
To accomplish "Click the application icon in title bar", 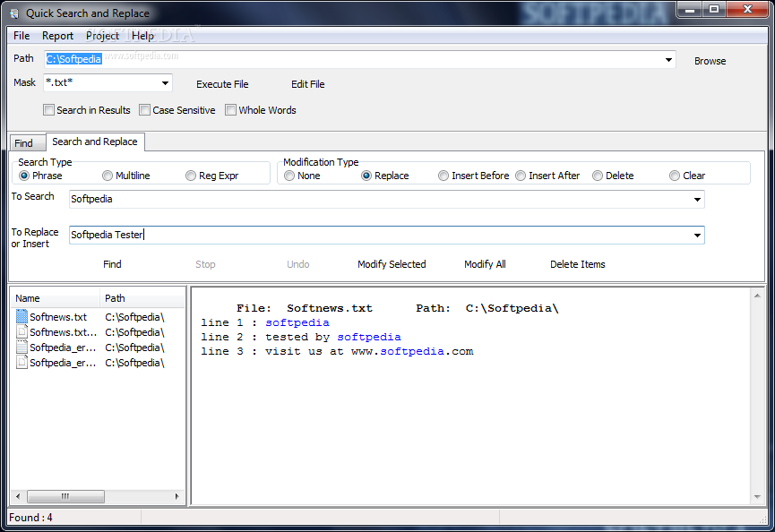I will [14, 13].
